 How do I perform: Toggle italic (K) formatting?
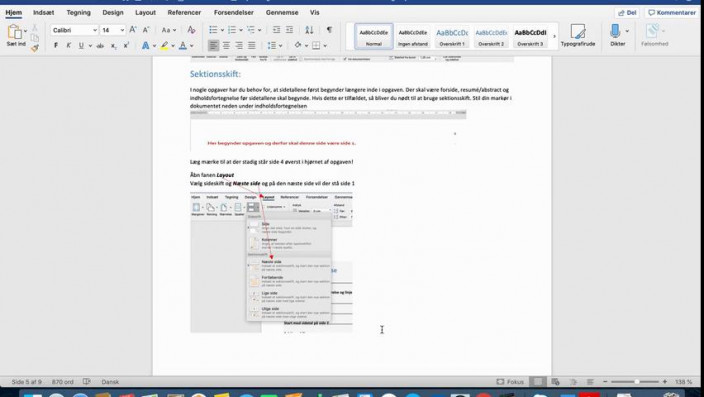point(69,45)
